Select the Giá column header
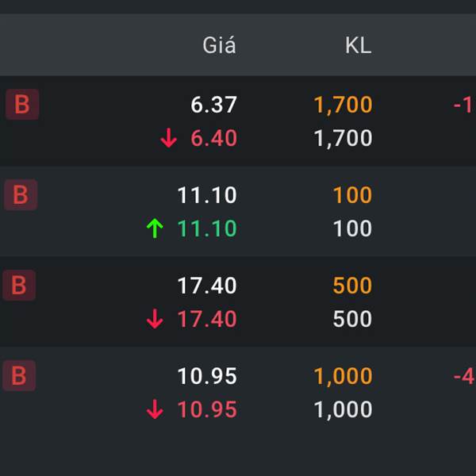The height and width of the screenshot is (476, 476). 219,45
